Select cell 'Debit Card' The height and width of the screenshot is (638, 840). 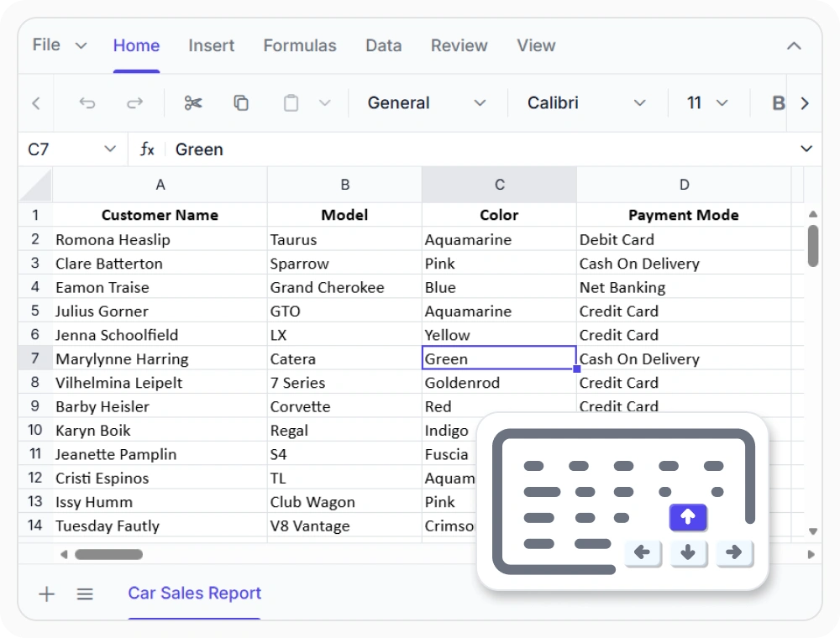pos(684,239)
